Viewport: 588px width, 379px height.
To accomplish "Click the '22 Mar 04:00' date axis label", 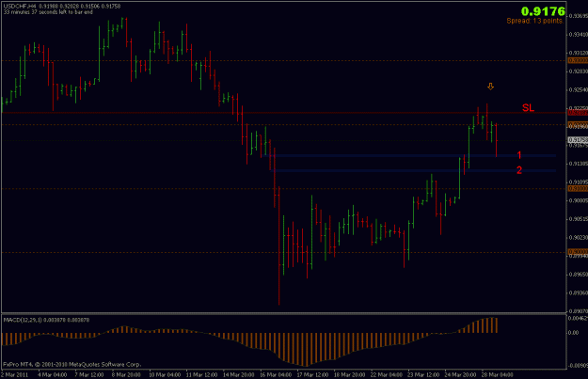I will point(387,374).
